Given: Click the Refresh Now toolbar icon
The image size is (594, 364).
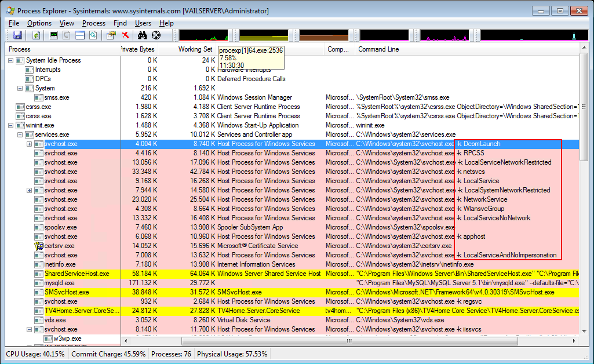Looking at the screenshot, I should point(36,35).
